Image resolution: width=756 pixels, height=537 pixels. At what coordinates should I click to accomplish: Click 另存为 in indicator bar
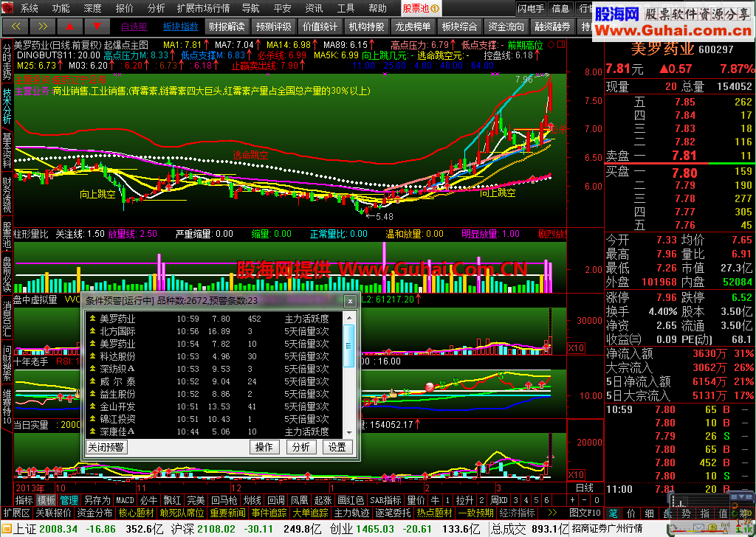(97, 500)
